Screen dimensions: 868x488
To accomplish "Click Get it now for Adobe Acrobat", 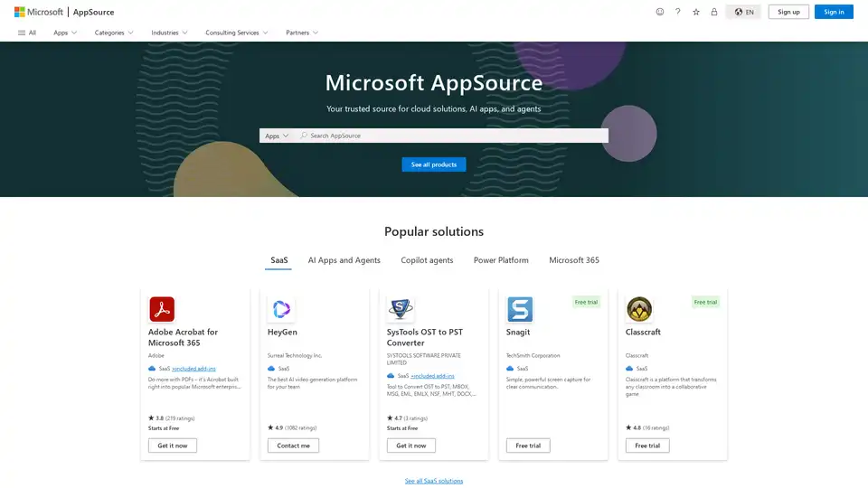I will coord(172,446).
